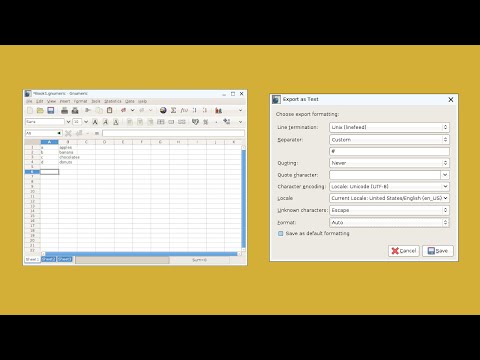Click the Sort Ascending icon
This screenshot has height=360, width=480.
pos(195,110)
